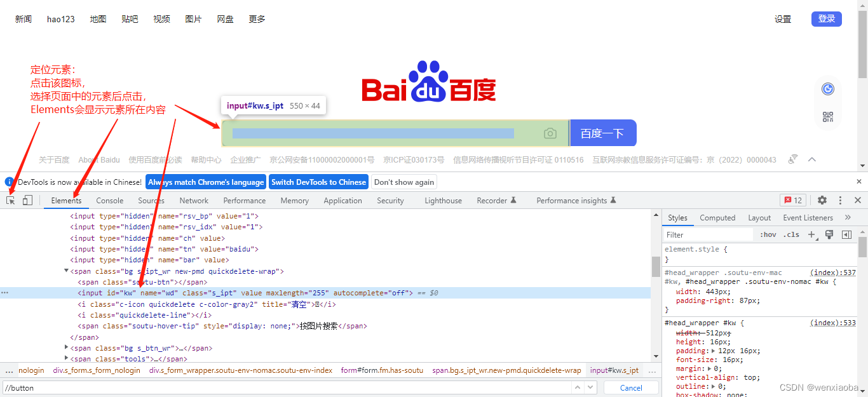Open the 新闻 navigation link
The width and height of the screenshot is (868, 397).
pos(24,19)
